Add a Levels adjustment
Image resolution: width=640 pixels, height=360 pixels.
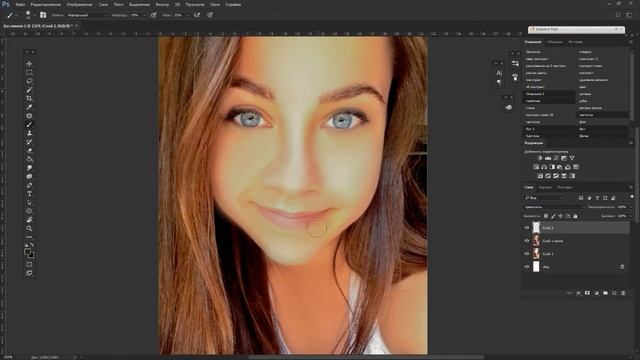[x=548, y=158]
